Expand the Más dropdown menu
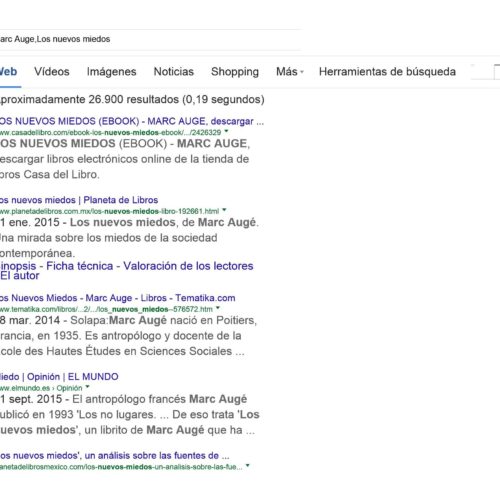The height and width of the screenshot is (500, 500). point(289,72)
